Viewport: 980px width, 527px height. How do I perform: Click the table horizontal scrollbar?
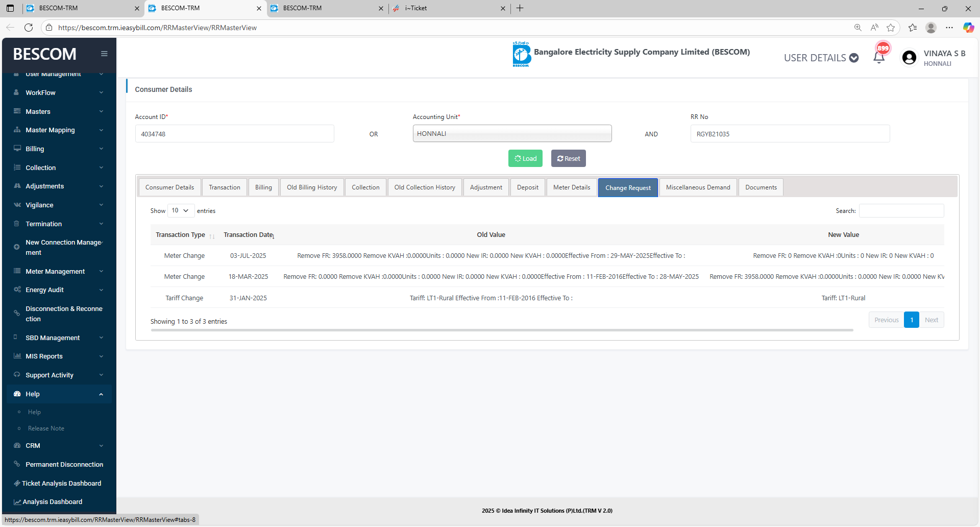[502, 330]
